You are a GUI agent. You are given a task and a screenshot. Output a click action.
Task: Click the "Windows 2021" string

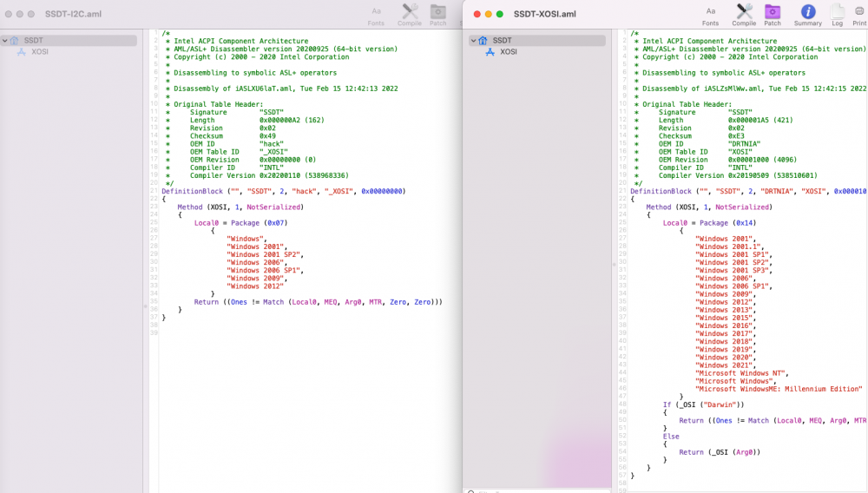(724, 365)
